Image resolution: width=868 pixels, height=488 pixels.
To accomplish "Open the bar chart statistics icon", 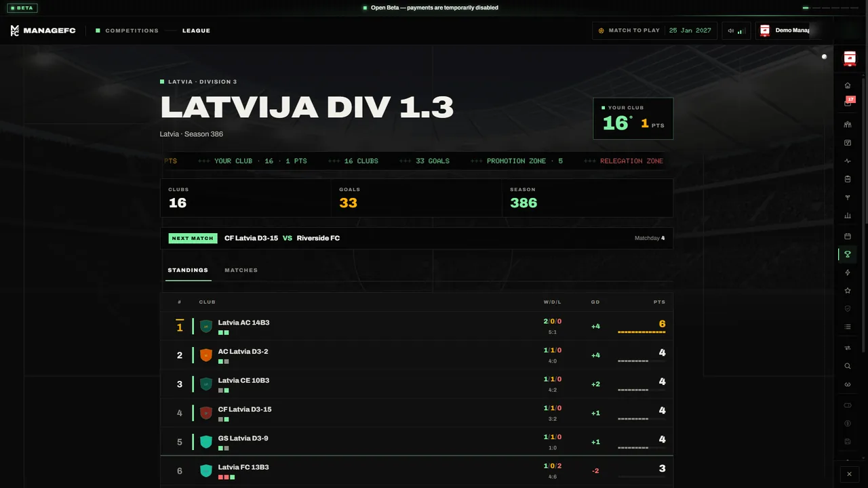I will [x=847, y=216].
